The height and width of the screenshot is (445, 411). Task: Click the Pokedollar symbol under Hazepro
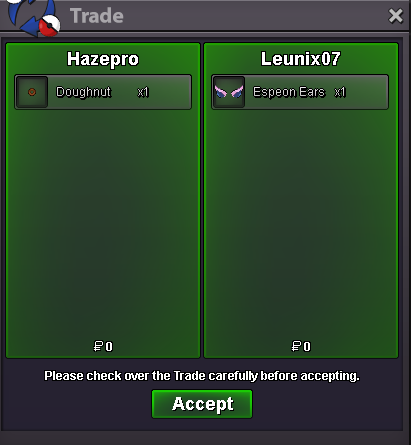pos(98,346)
